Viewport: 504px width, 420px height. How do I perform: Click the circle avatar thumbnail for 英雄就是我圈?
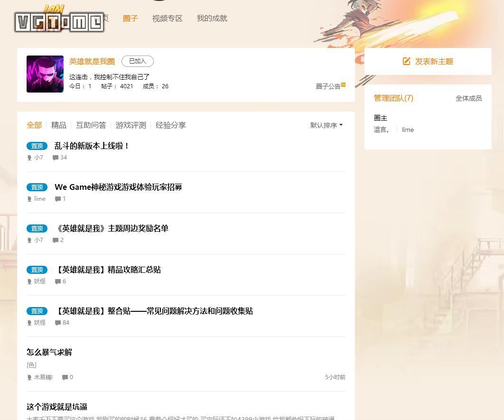click(x=45, y=74)
